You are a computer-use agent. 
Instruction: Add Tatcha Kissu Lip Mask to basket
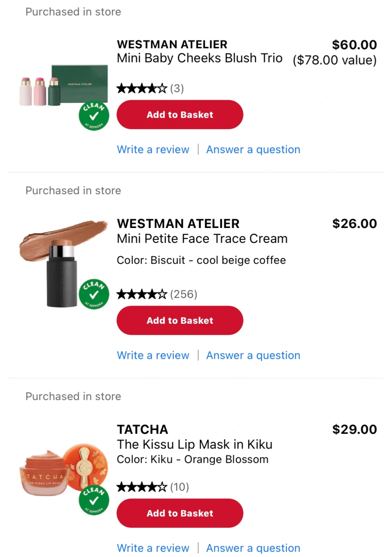(x=180, y=513)
